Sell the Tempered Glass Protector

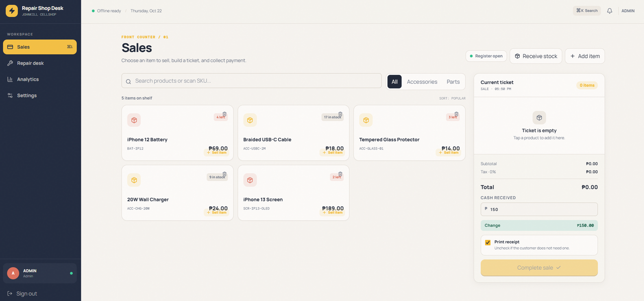tap(449, 153)
